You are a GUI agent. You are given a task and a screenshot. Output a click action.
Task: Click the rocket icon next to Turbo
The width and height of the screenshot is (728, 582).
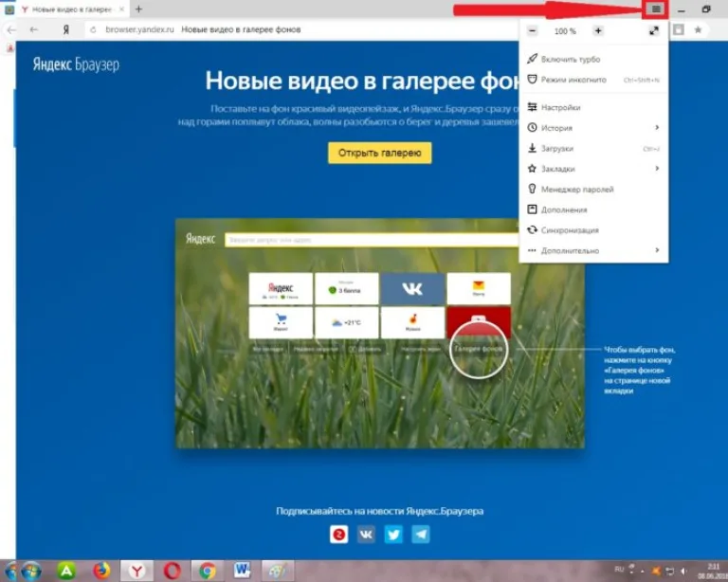coord(532,59)
